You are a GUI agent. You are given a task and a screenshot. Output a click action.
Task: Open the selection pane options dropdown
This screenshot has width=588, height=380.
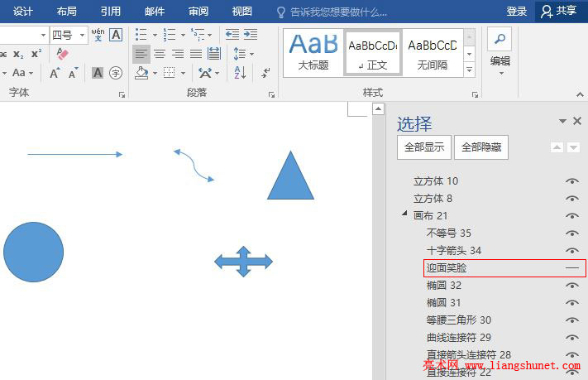click(562, 121)
